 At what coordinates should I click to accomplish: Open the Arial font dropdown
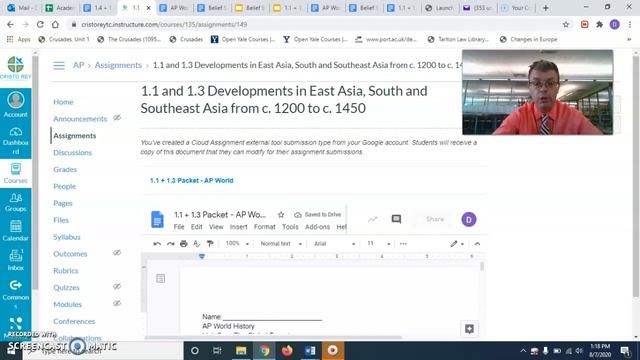334,244
